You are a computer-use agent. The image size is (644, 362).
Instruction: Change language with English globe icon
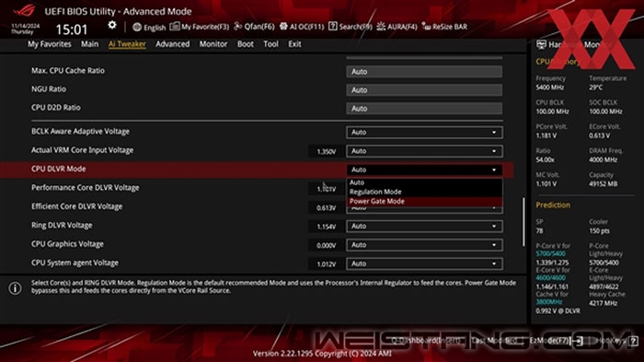point(149,27)
